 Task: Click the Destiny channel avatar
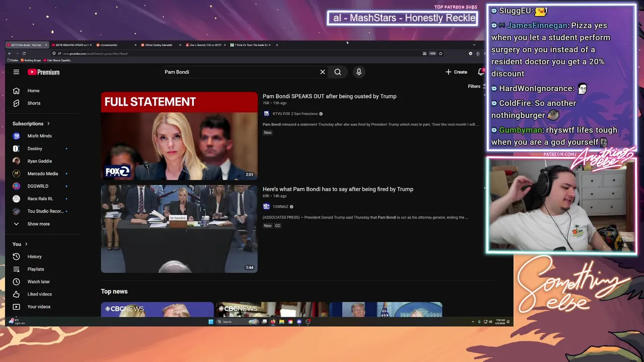coord(16,148)
